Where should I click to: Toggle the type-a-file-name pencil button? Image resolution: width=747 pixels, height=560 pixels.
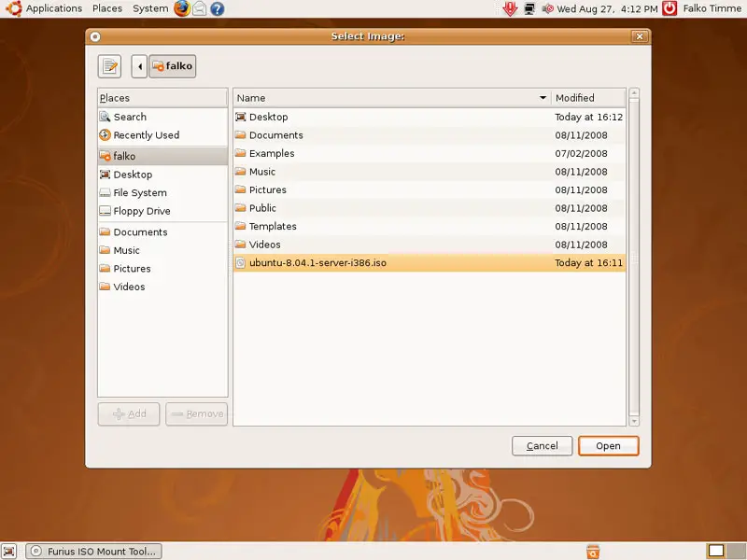(x=109, y=66)
